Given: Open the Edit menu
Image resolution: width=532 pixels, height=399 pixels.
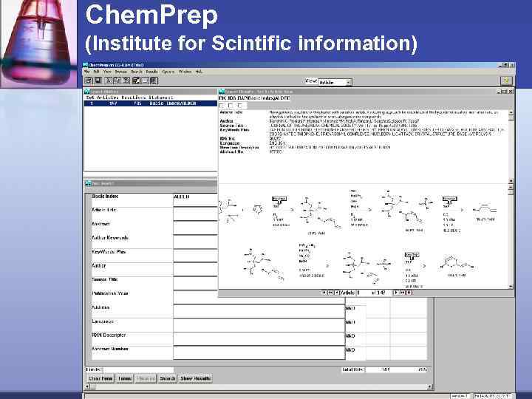Looking at the screenshot, I should pyautogui.click(x=96, y=72).
